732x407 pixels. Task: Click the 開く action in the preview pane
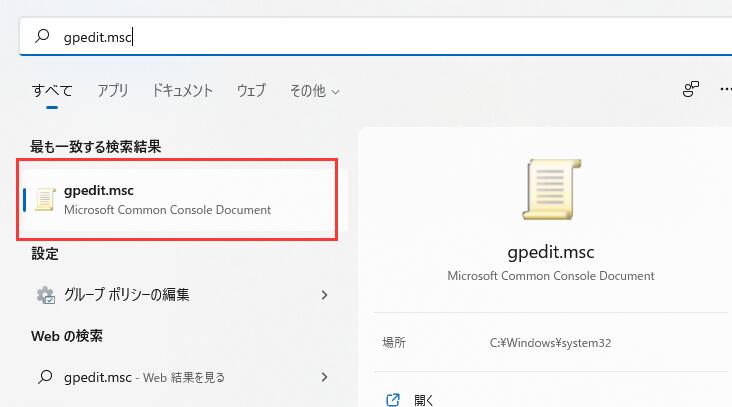click(423, 400)
